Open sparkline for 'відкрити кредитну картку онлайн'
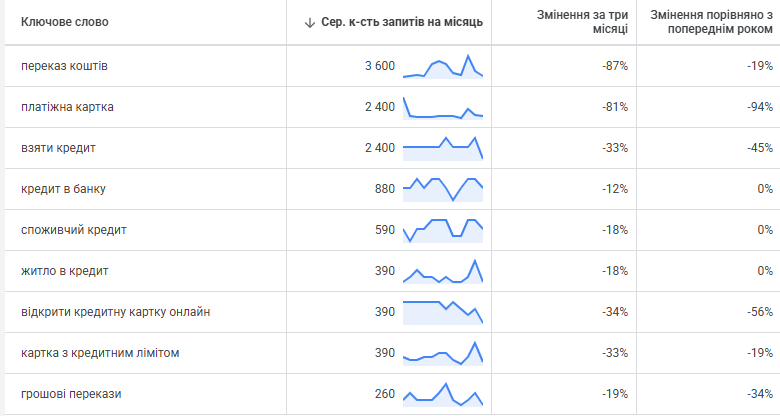 [x=443, y=312]
